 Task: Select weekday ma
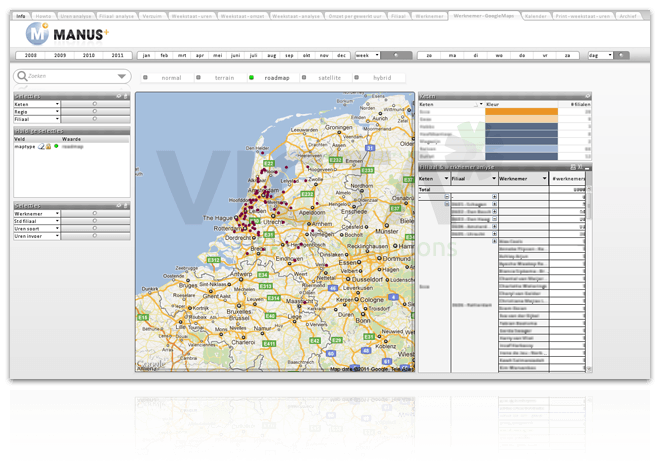[452, 55]
